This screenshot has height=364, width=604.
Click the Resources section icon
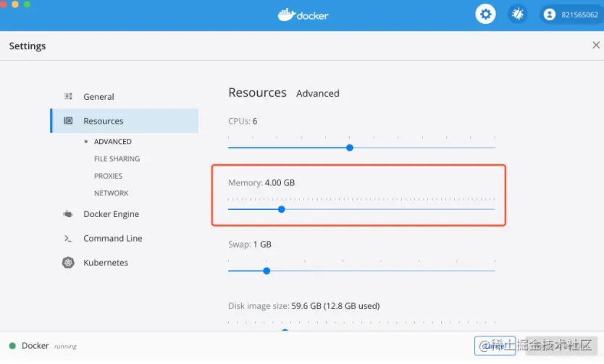[x=68, y=121]
